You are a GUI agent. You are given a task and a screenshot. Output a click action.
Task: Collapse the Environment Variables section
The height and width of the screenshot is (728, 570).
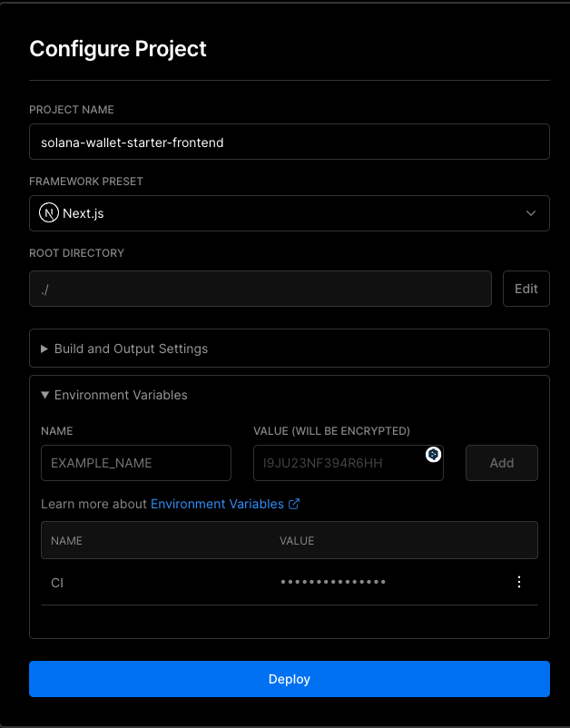pos(114,395)
